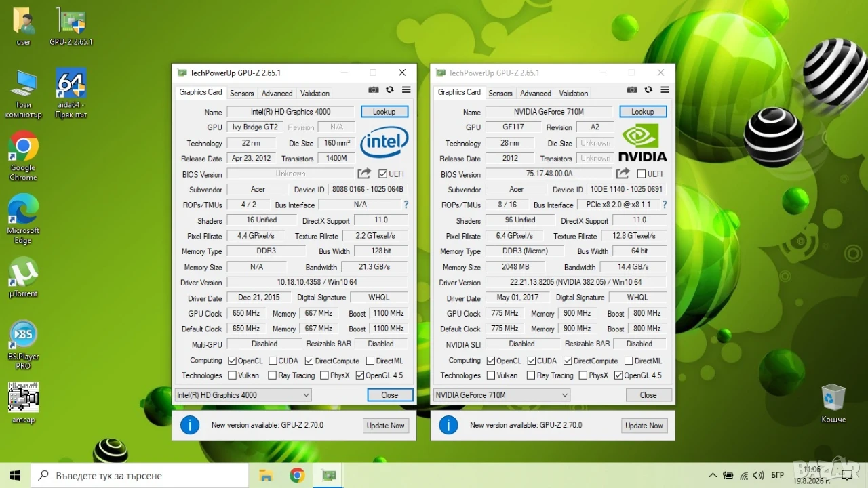
Task: Click the Intel Driver Version field
Action: point(317,282)
